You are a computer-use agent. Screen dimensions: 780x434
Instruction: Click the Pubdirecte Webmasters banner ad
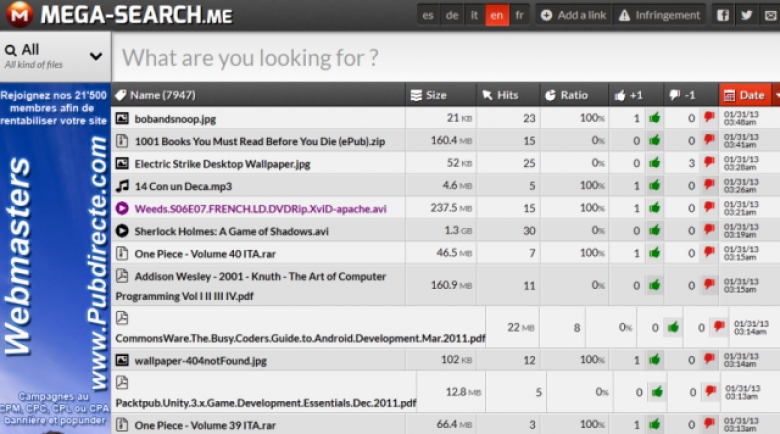[55, 258]
